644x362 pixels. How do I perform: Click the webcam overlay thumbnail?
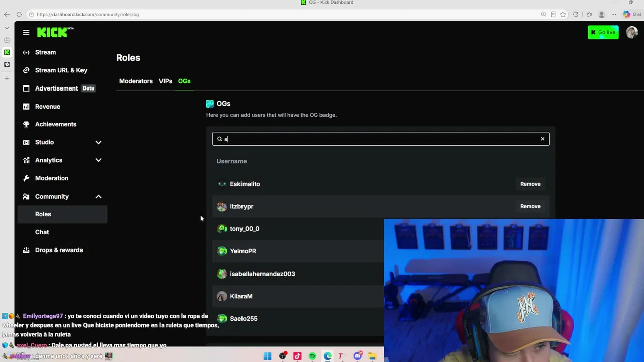tap(514, 291)
